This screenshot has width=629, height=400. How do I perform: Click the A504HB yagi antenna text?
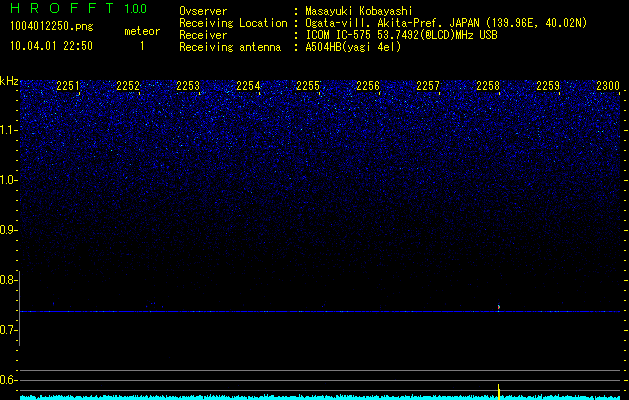tap(353, 47)
